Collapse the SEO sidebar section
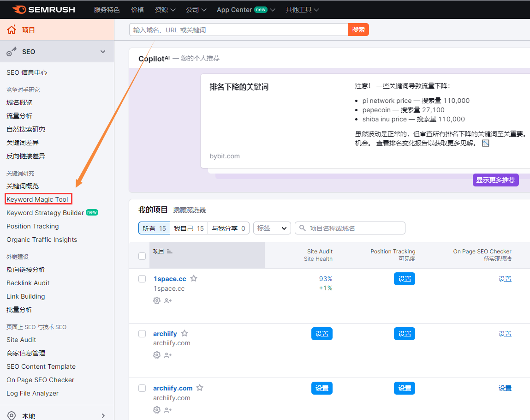Image resolution: width=530 pixels, height=420 pixels. [x=103, y=52]
